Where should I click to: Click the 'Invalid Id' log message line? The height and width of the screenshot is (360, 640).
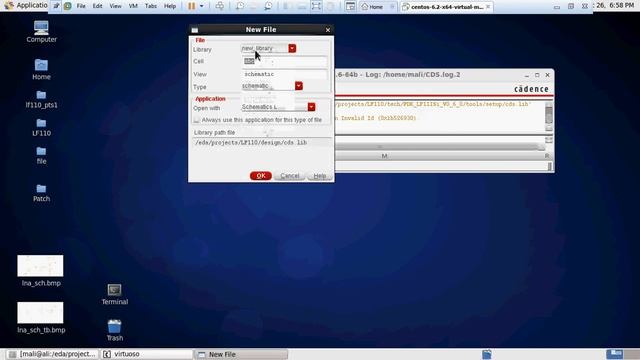pyautogui.click(x=376, y=118)
